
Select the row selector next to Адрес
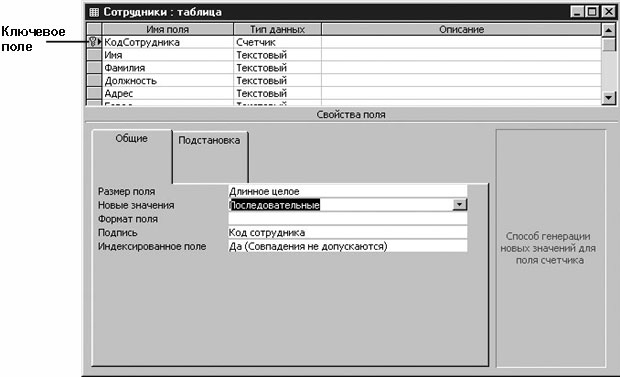[x=94, y=93]
